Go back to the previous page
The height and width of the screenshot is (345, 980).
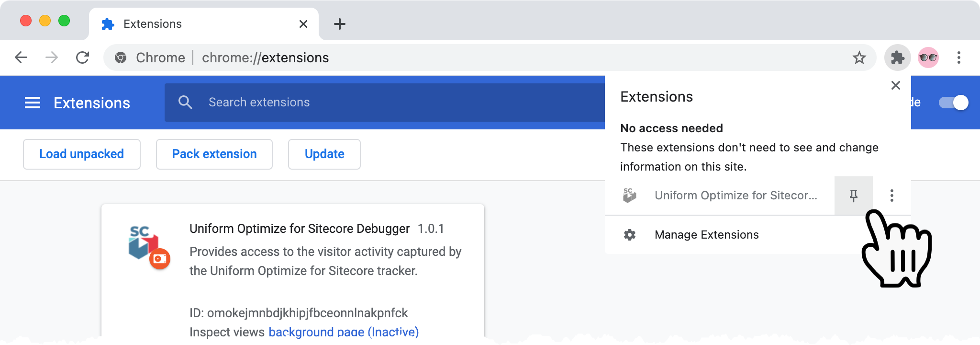click(21, 58)
